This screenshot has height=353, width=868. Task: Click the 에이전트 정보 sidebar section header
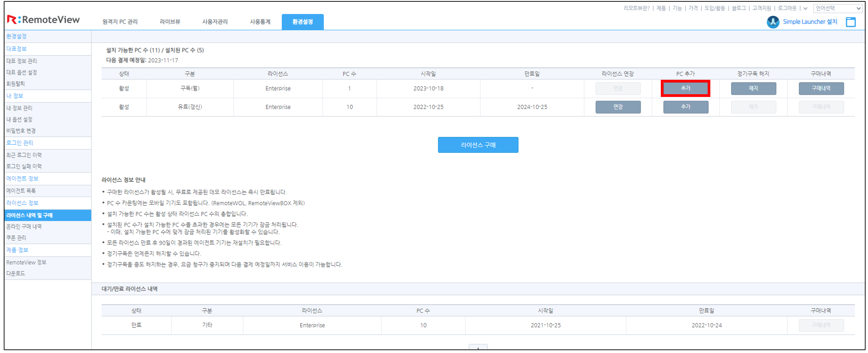coord(23,179)
